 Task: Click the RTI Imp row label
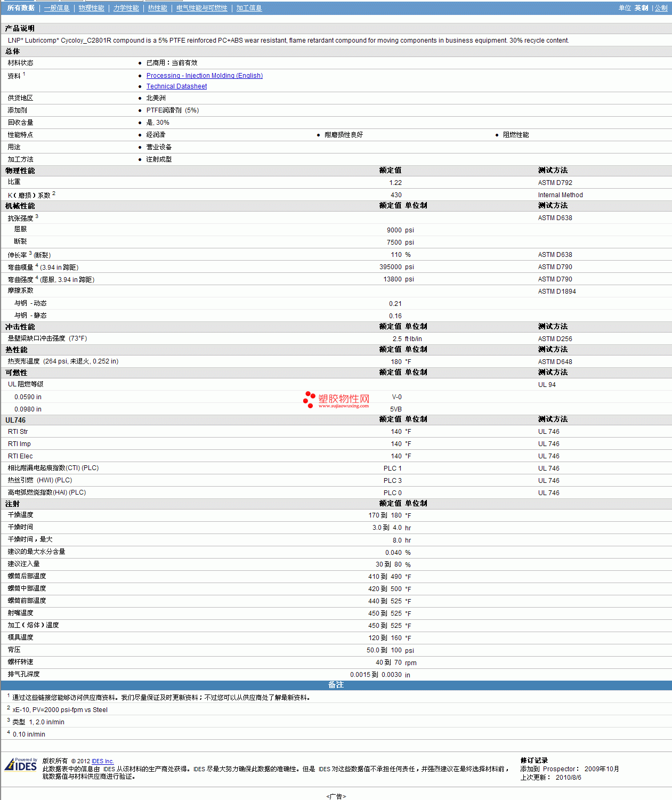pos(19,444)
